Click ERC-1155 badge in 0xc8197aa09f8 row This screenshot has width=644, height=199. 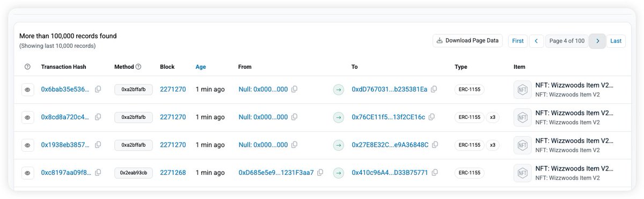click(x=469, y=173)
